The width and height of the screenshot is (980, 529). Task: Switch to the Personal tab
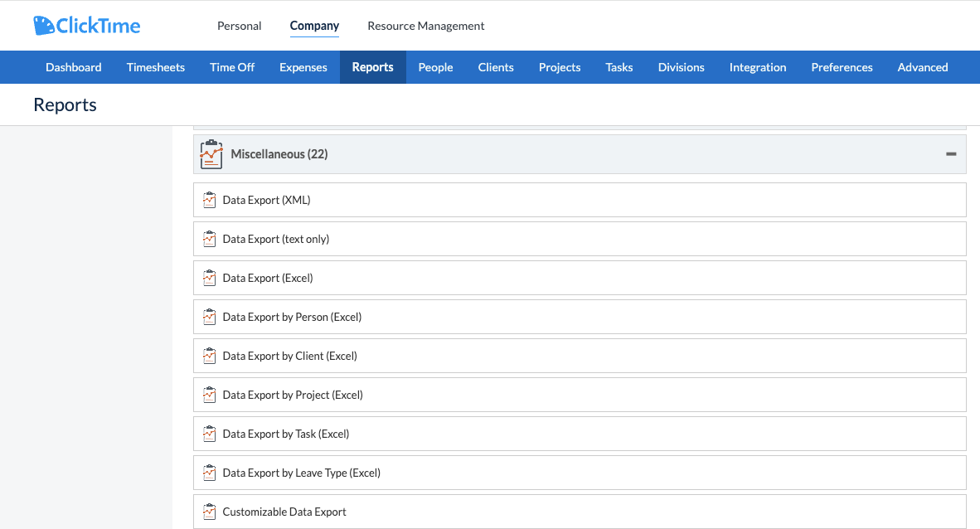[x=239, y=26]
